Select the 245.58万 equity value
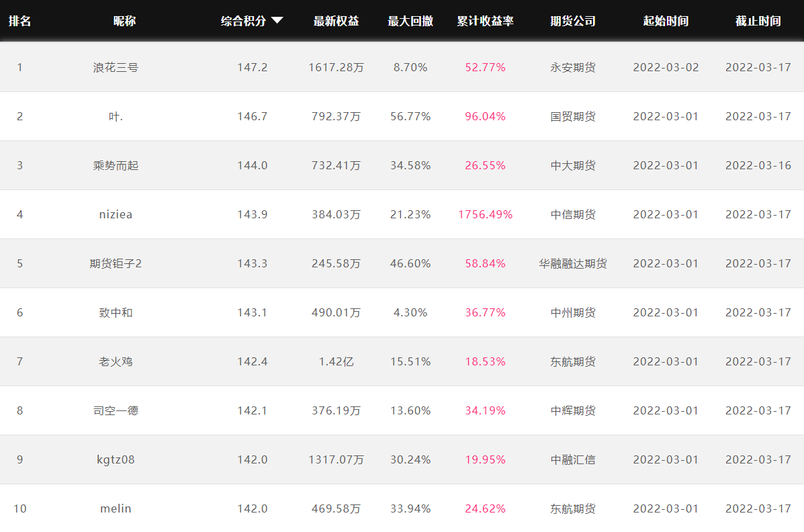The width and height of the screenshot is (804, 532). tap(336, 263)
